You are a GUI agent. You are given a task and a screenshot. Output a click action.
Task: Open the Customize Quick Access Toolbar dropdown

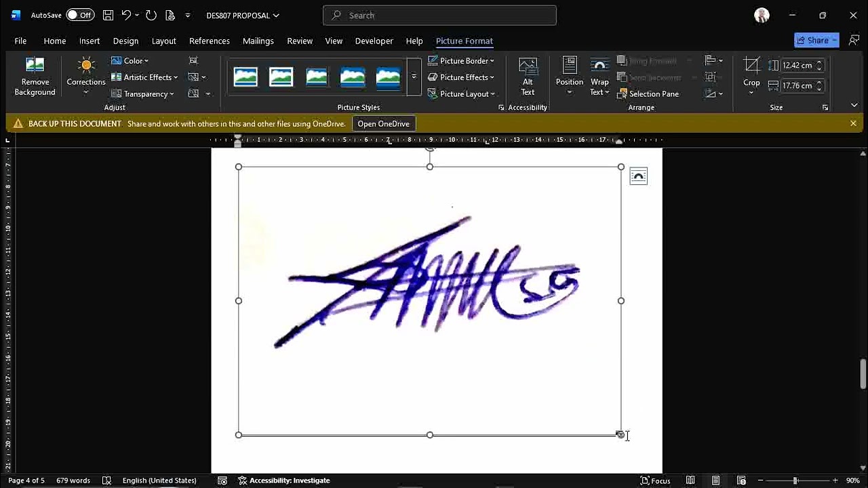(x=188, y=15)
